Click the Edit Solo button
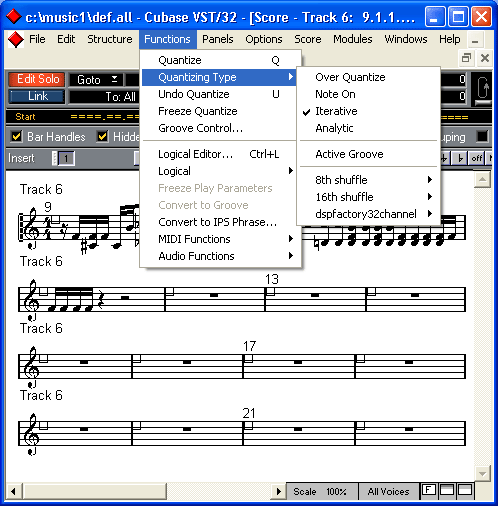 (x=37, y=79)
